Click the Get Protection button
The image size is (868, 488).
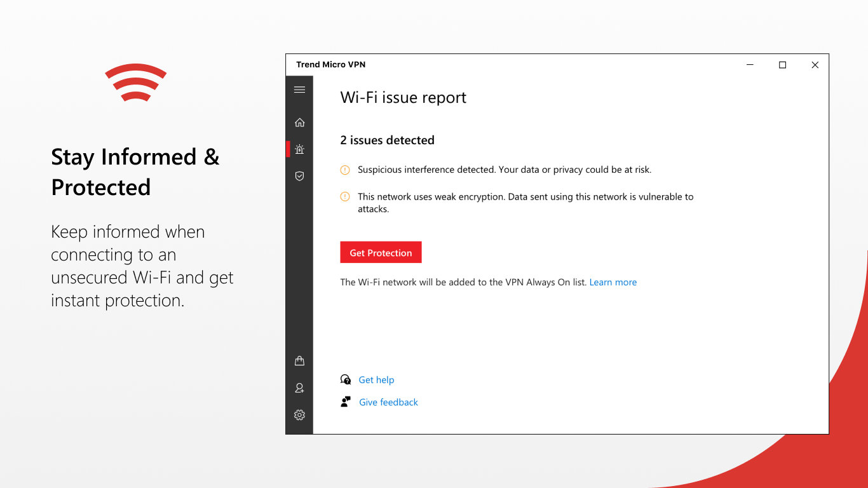pyautogui.click(x=380, y=252)
